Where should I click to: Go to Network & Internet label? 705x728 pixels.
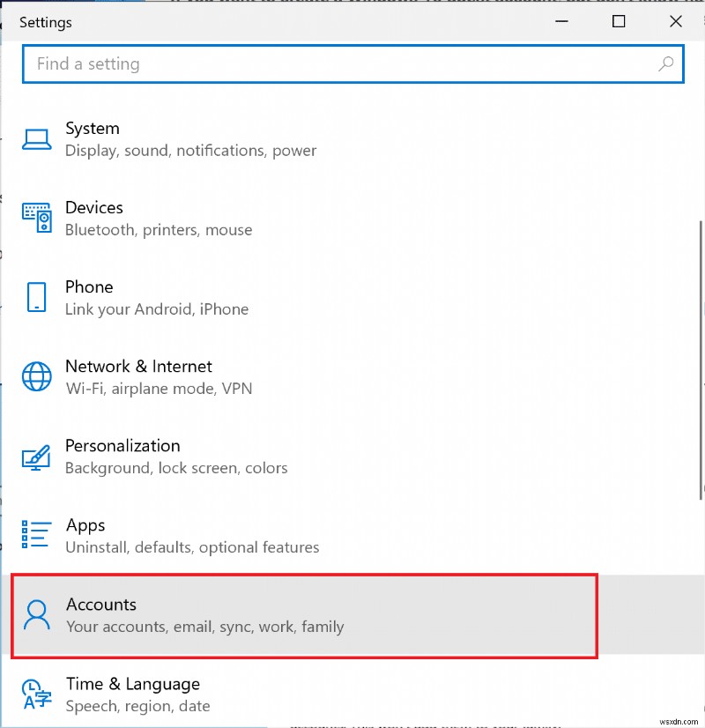tap(138, 367)
